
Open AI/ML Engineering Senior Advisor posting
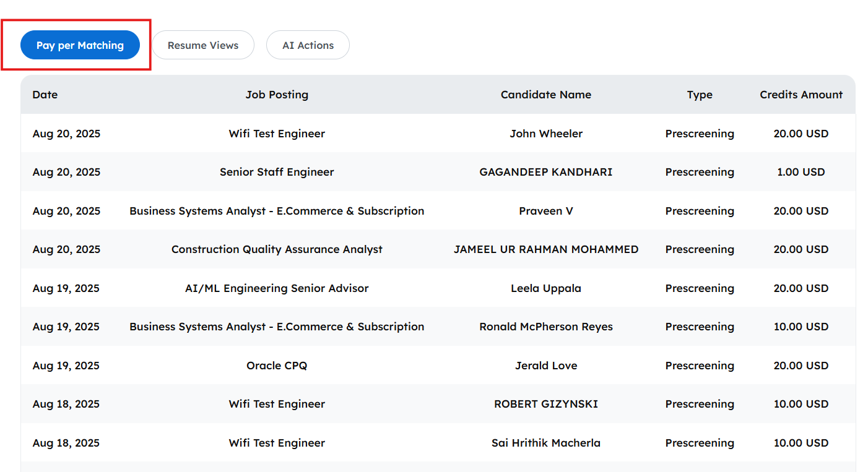click(x=277, y=288)
